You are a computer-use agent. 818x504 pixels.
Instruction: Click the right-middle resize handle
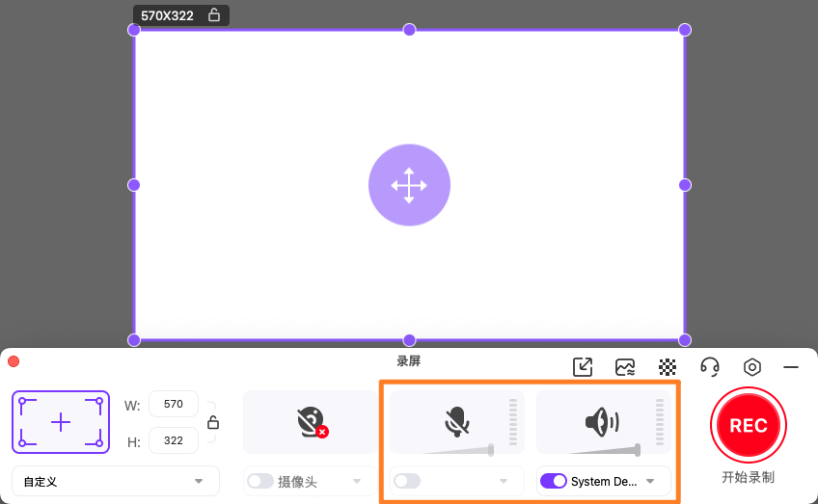click(x=685, y=185)
